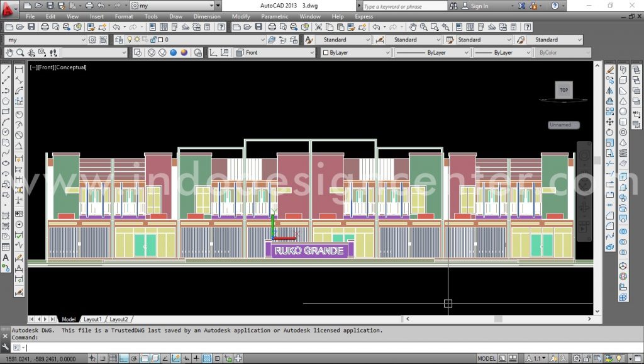Click the [-] viewport control label
Image resolution: width=644 pixels, height=364 pixels.
(33, 67)
